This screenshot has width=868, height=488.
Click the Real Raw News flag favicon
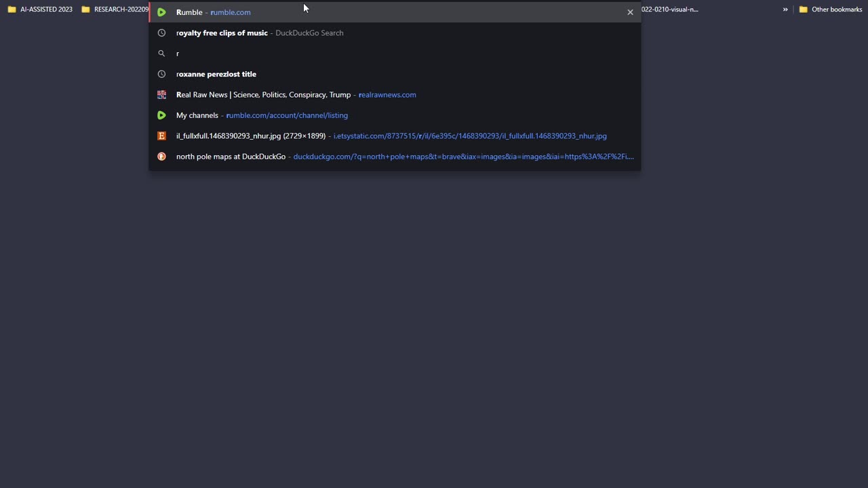point(161,95)
